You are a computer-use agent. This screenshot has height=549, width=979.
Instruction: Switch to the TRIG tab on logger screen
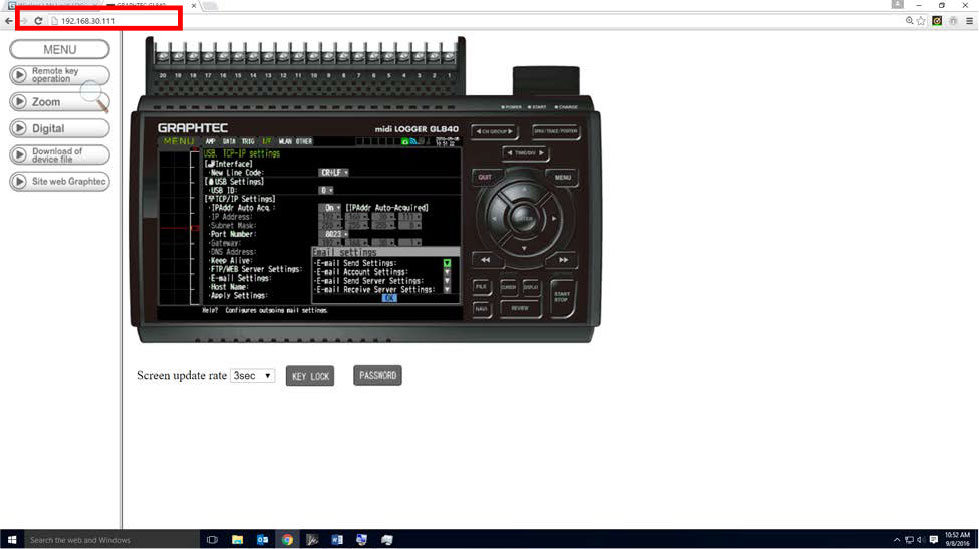248,141
